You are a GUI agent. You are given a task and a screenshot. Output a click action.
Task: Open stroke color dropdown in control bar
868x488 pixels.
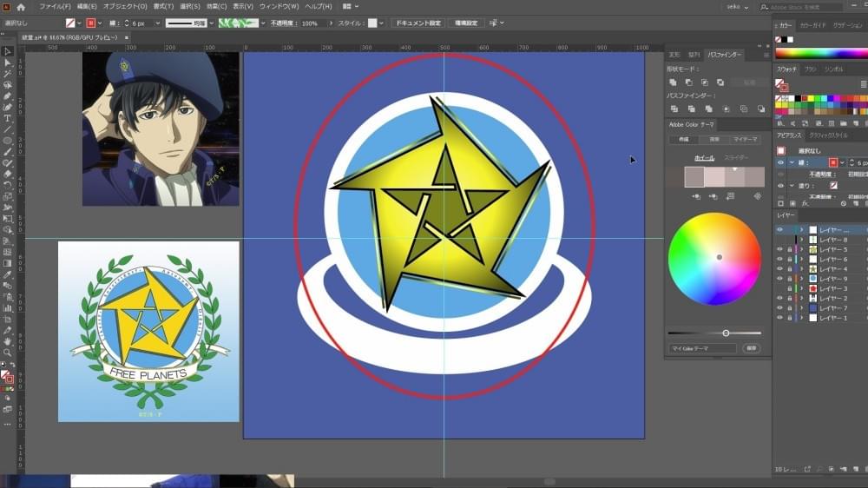pos(100,23)
